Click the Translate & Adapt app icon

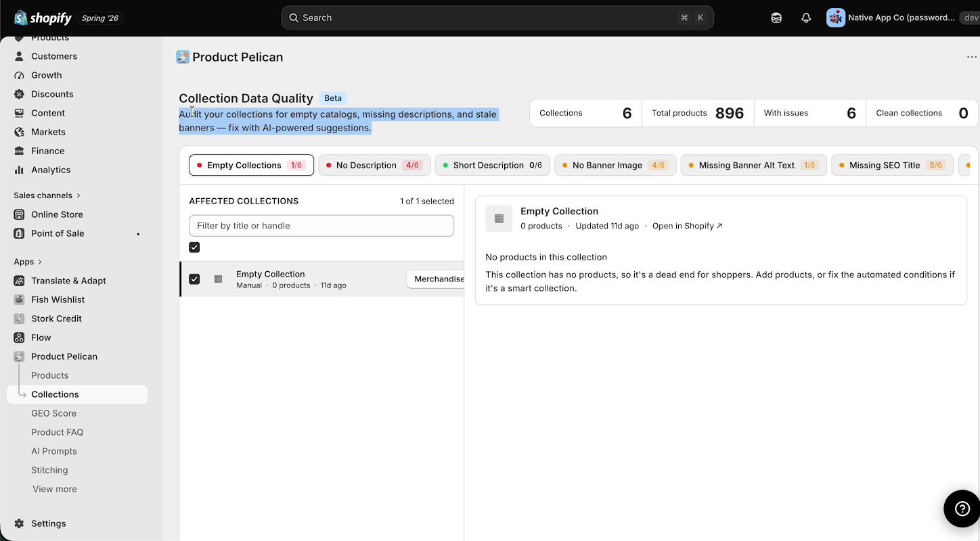(x=19, y=281)
